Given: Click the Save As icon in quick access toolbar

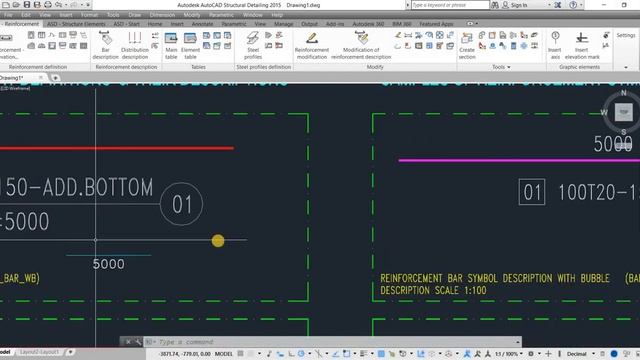Looking at the screenshot, I should (37, 5).
